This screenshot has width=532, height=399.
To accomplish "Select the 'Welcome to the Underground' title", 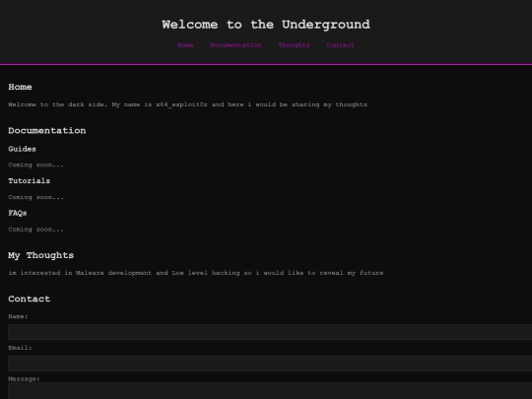I will click(266, 25).
